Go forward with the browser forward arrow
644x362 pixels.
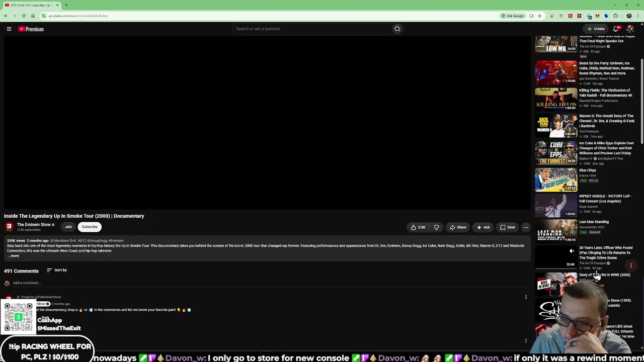pos(15,16)
